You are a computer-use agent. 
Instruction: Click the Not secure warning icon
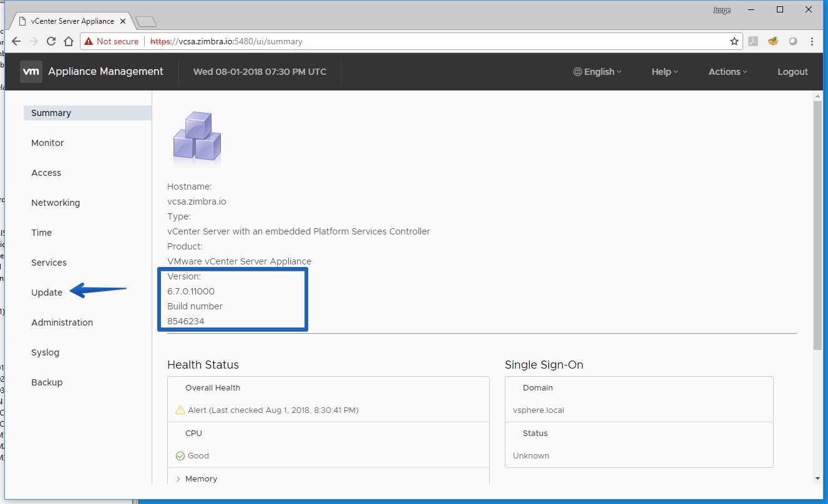(x=89, y=41)
